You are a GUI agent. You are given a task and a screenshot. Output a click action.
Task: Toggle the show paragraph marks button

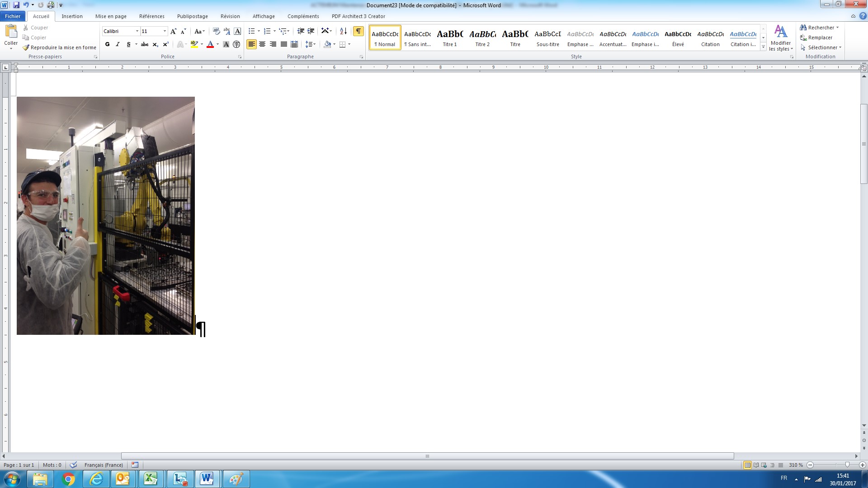(358, 31)
